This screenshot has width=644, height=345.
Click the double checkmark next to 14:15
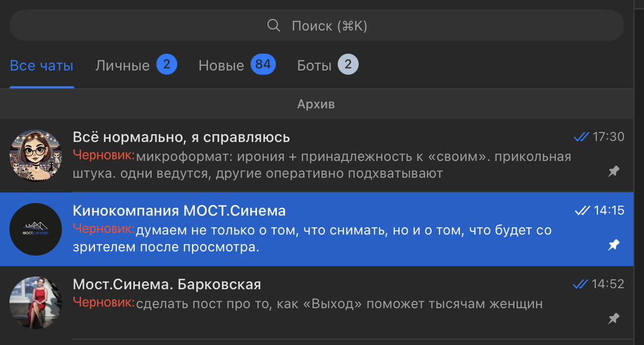pyautogui.click(x=582, y=210)
